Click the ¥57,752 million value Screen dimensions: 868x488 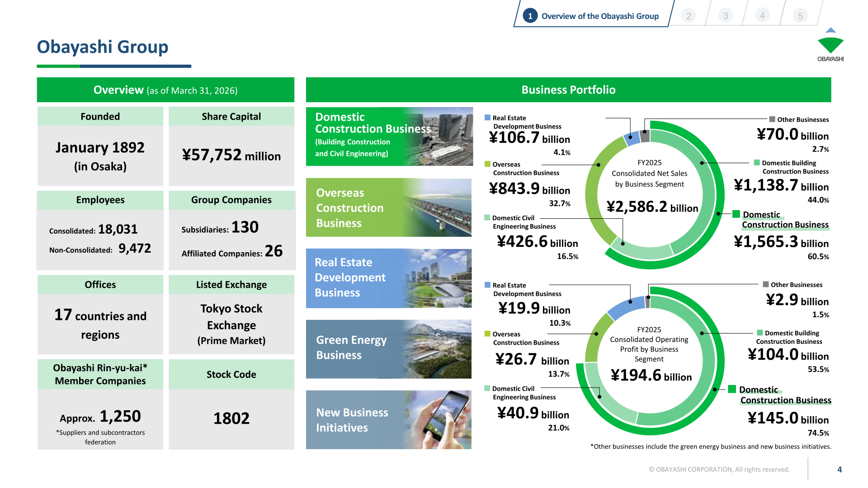point(231,155)
